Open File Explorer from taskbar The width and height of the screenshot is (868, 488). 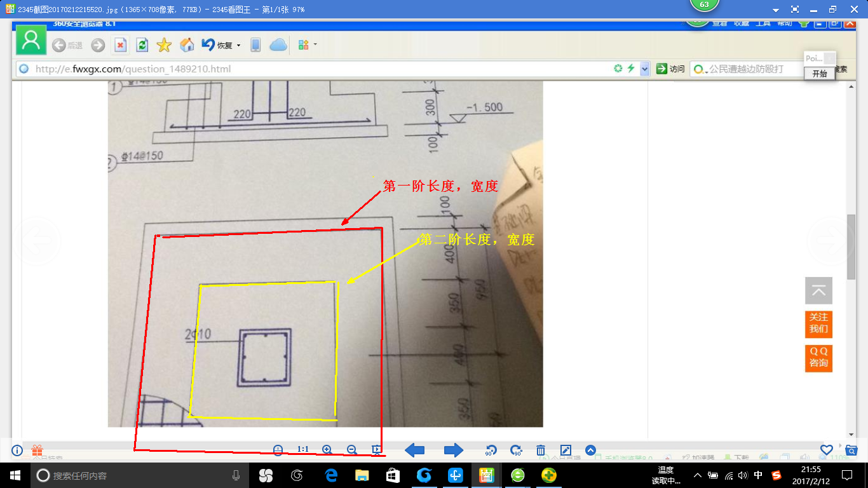[362, 475]
